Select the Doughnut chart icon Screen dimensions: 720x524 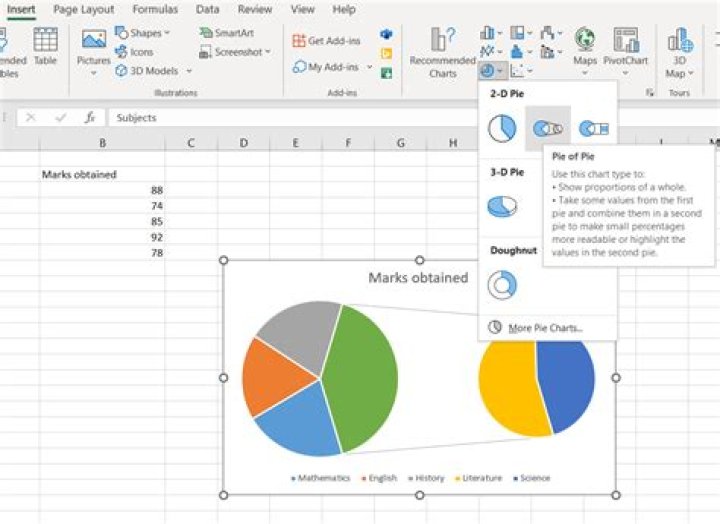coord(501,285)
